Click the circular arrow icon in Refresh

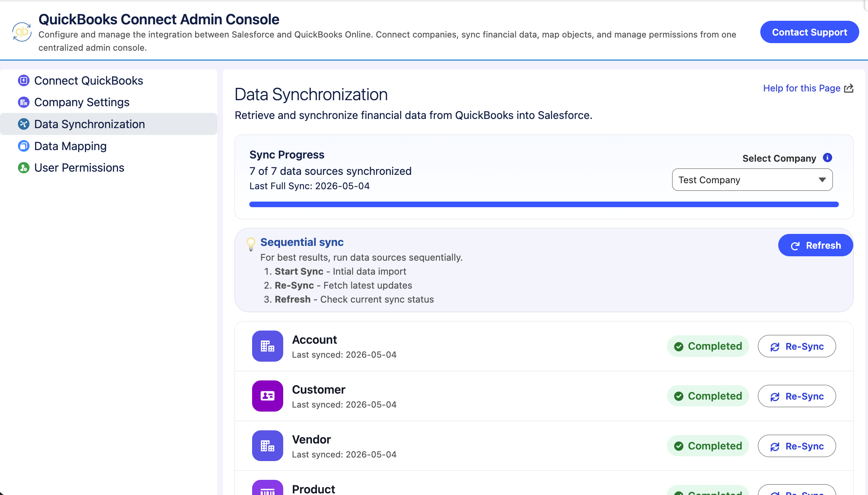795,246
